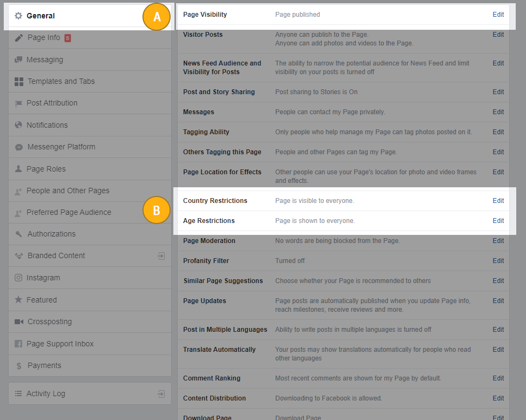Edit the Content Distribution setting
The image size is (526, 420).
[x=498, y=398]
